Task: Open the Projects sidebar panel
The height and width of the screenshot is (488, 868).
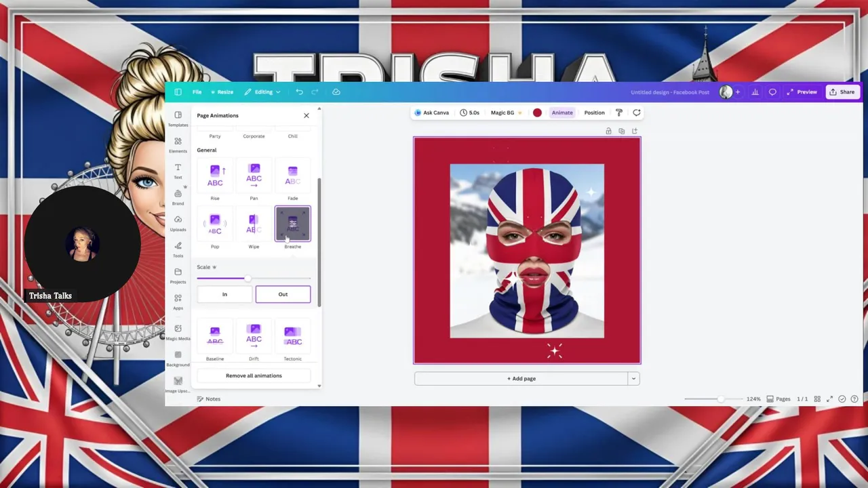Action: pyautogui.click(x=178, y=275)
